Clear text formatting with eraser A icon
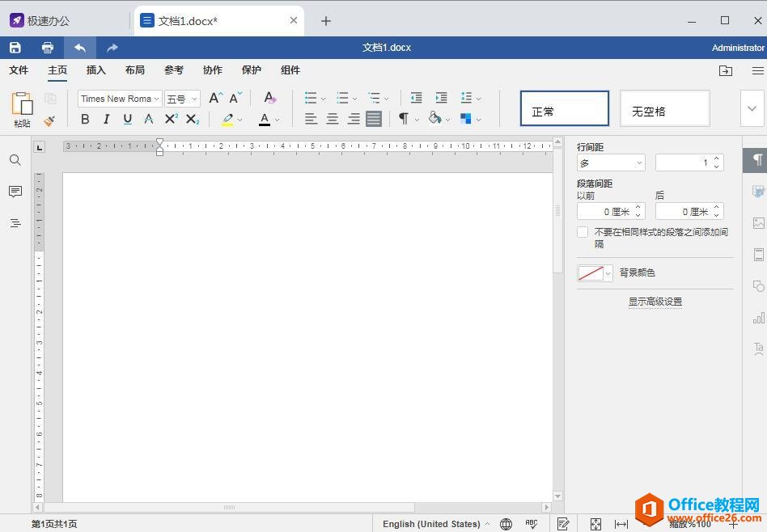767x532 pixels. coord(270,98)
